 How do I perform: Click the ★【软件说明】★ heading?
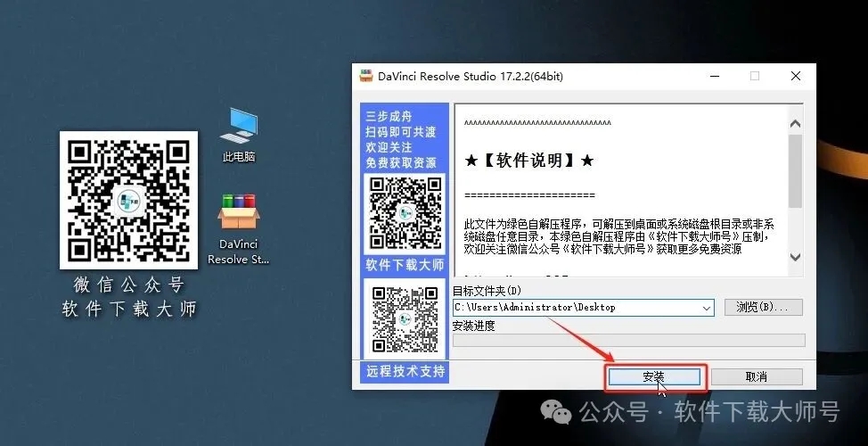pyautogui.click(x=529, y=161)
